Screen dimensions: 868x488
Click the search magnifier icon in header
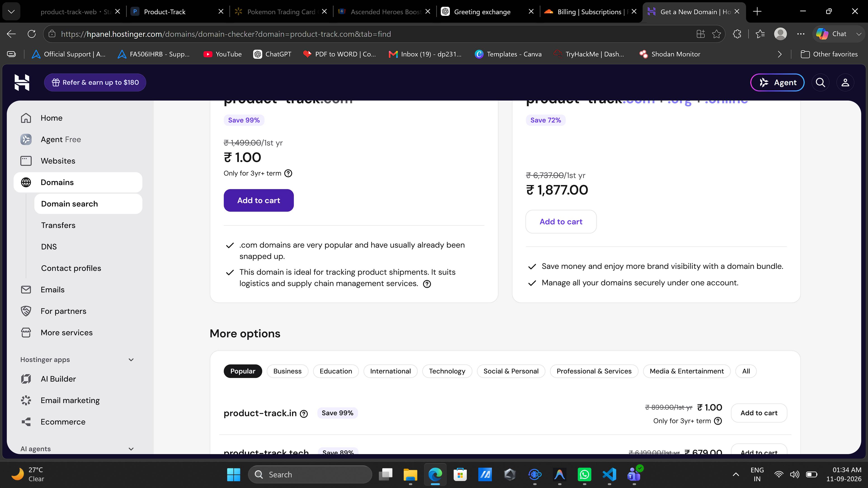[x=821, y=82]
